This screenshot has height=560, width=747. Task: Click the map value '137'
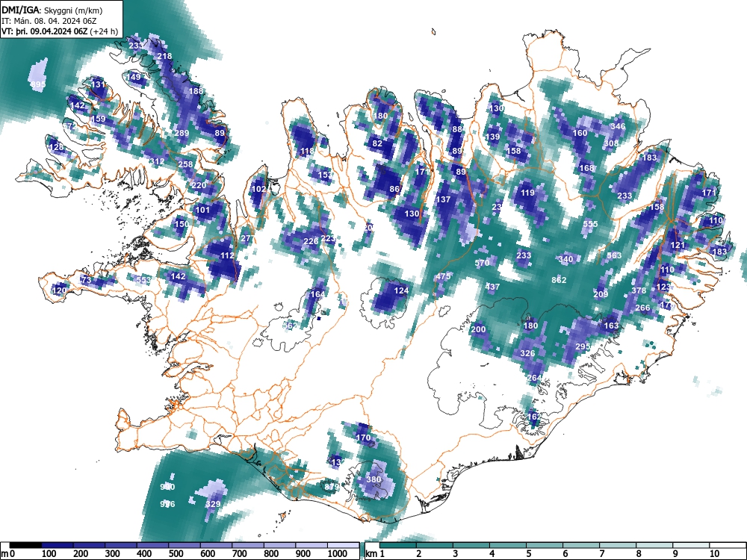pyautogui.click(x=443, y=199)
